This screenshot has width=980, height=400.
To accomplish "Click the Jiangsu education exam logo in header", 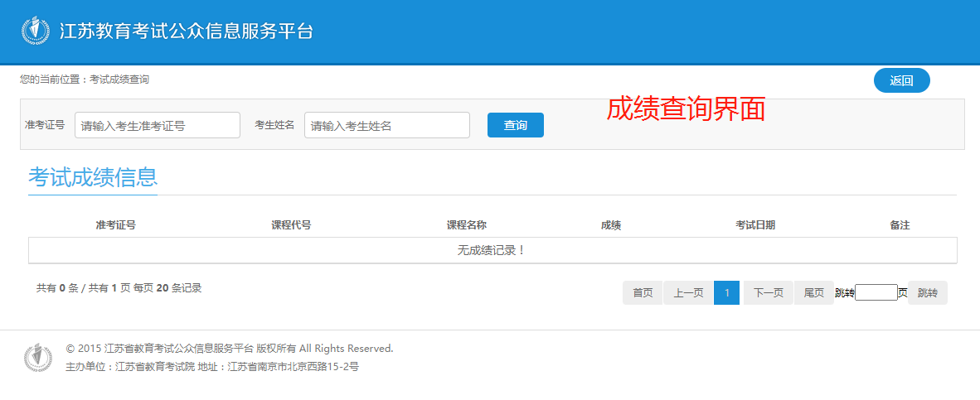I will [x=35, y=31].
